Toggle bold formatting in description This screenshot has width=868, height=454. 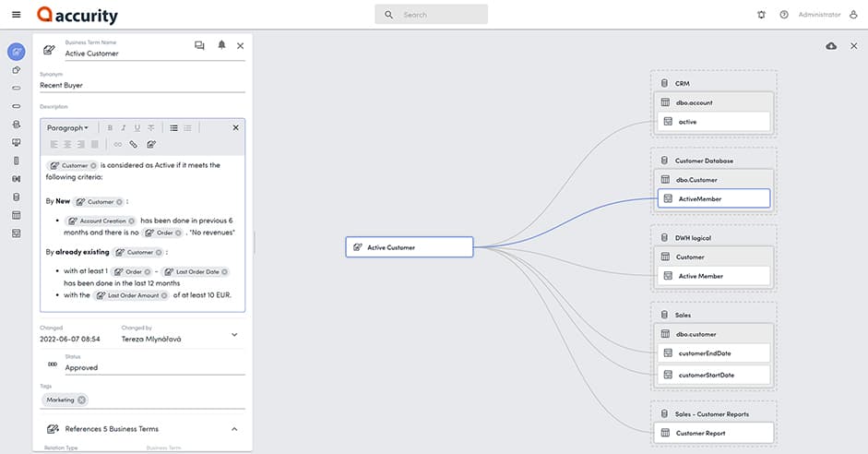(110, 127)
